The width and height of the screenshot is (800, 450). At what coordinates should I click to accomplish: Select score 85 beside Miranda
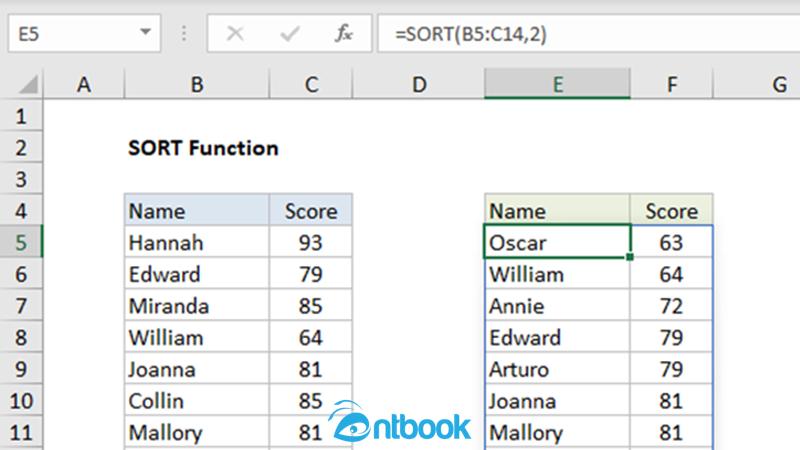pos(311,306)
